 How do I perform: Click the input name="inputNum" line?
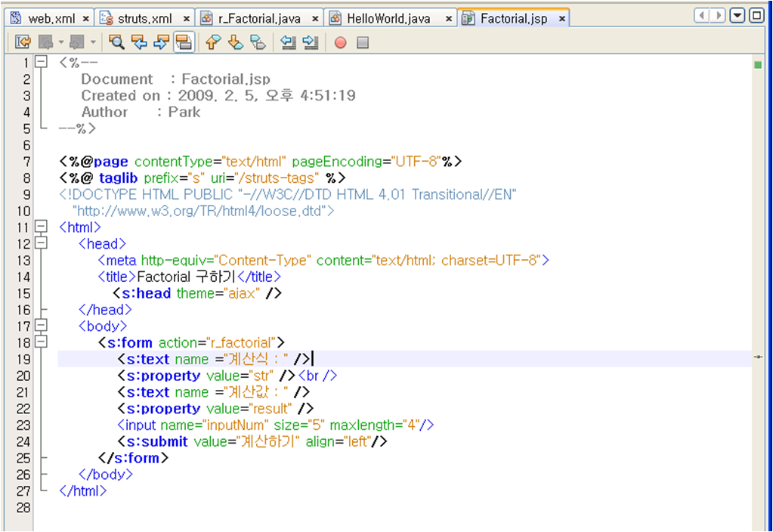(276, 425)
